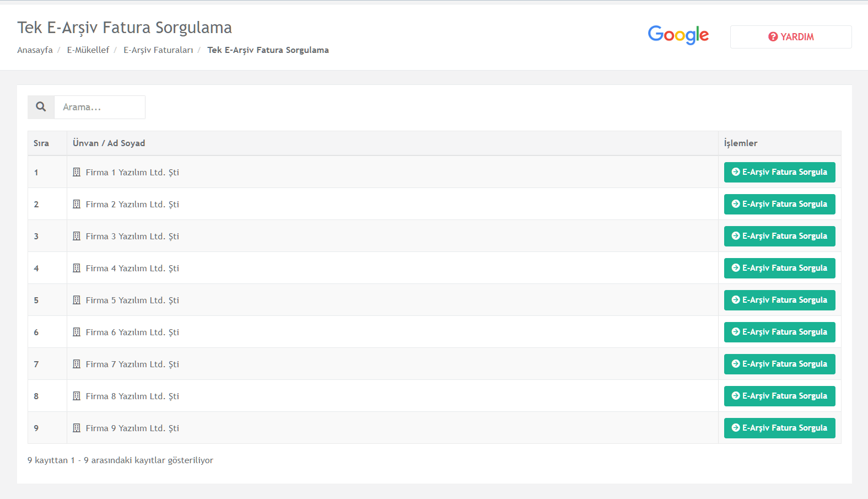Query e-archive invoice for Firma 1

click(x=779, y=172)
